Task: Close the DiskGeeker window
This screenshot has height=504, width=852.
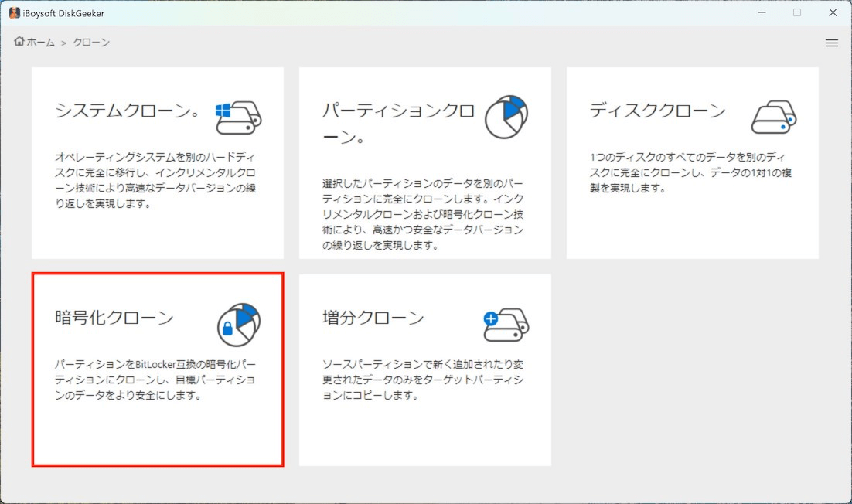Action: click(x=833, y=12)
